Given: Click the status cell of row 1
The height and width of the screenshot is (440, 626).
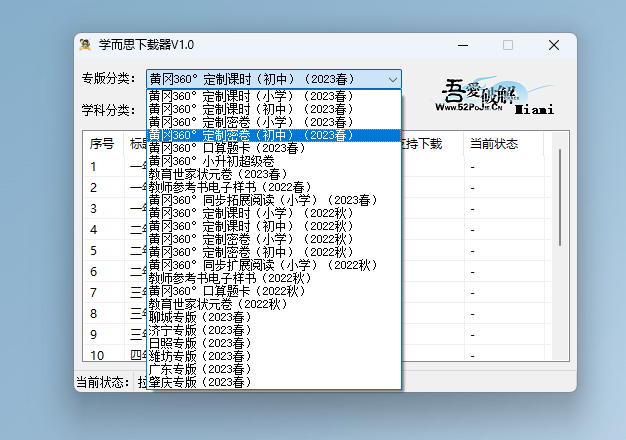Looking at the screenshot, I should click(503, 167).
